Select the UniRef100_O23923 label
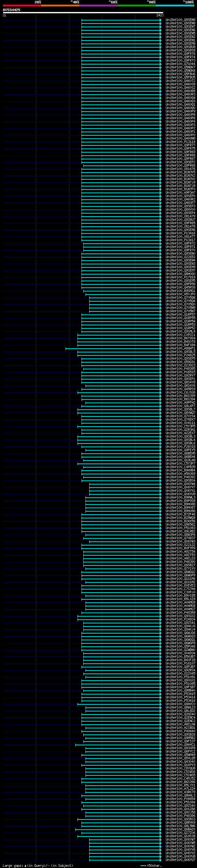 (x=180, y=365)
